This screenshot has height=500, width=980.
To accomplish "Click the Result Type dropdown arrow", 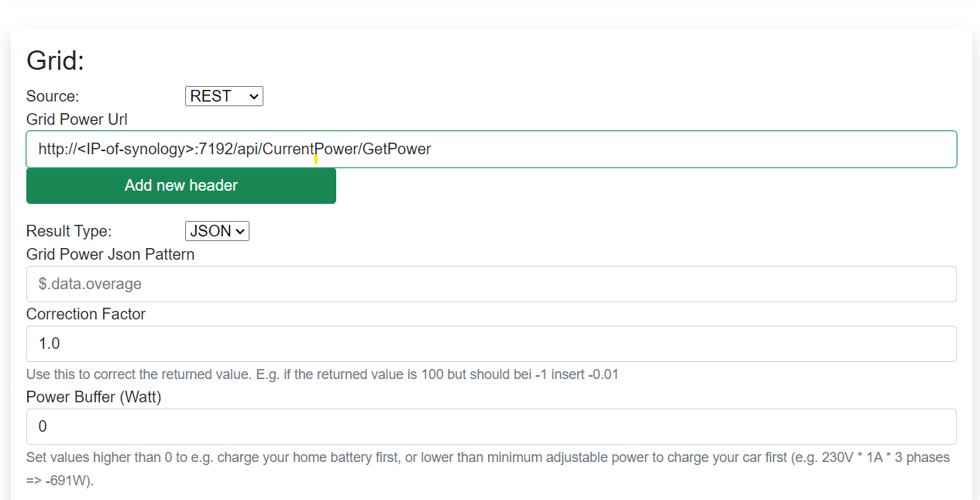I will point(242,230).
